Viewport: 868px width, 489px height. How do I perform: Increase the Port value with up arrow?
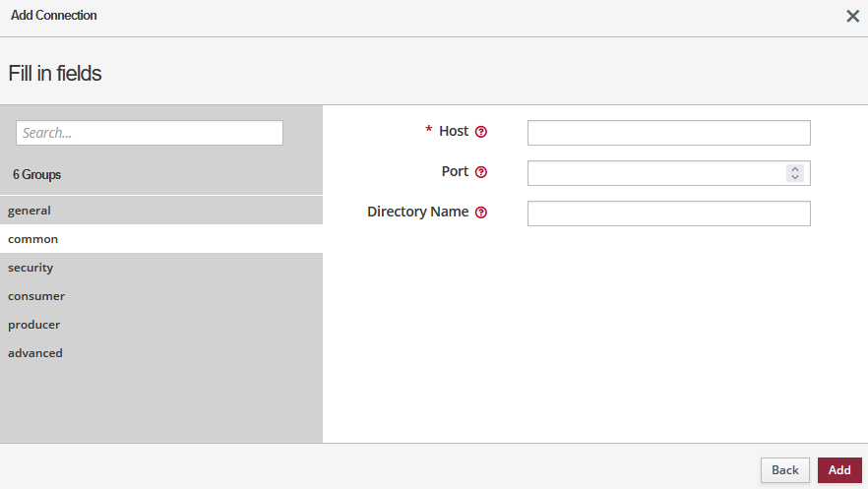[x=795, y=169]
